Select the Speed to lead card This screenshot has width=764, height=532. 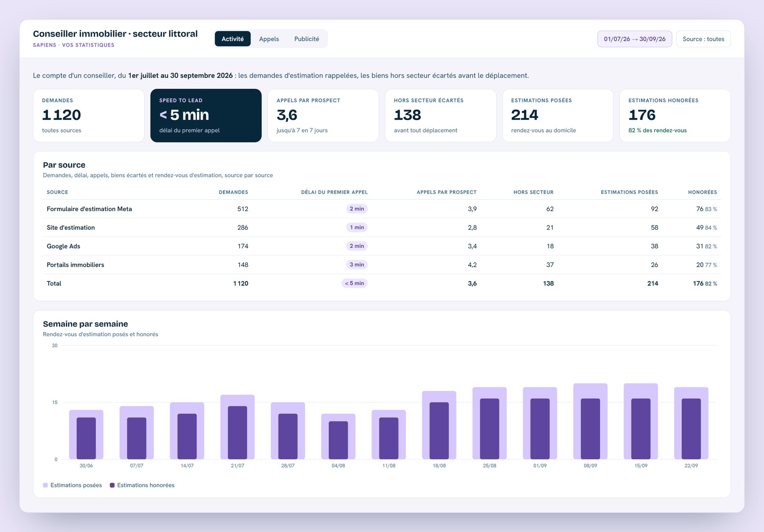click(206, 115)
